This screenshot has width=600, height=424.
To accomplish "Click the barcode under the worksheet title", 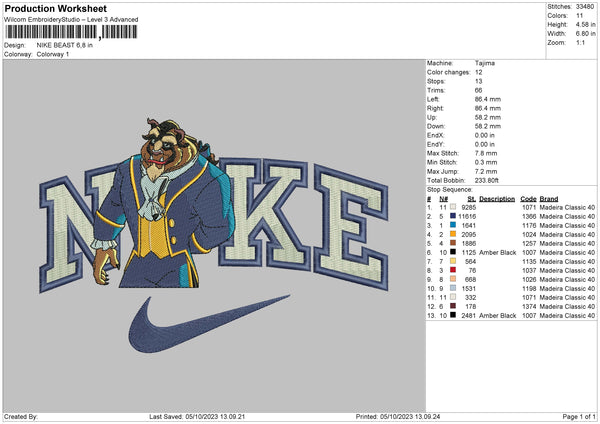I will tap(71, 32).
